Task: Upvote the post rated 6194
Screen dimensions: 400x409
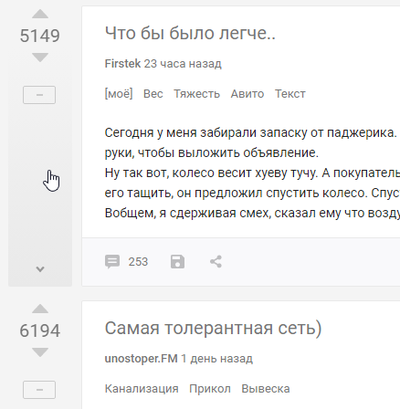Action: point(40,309)
